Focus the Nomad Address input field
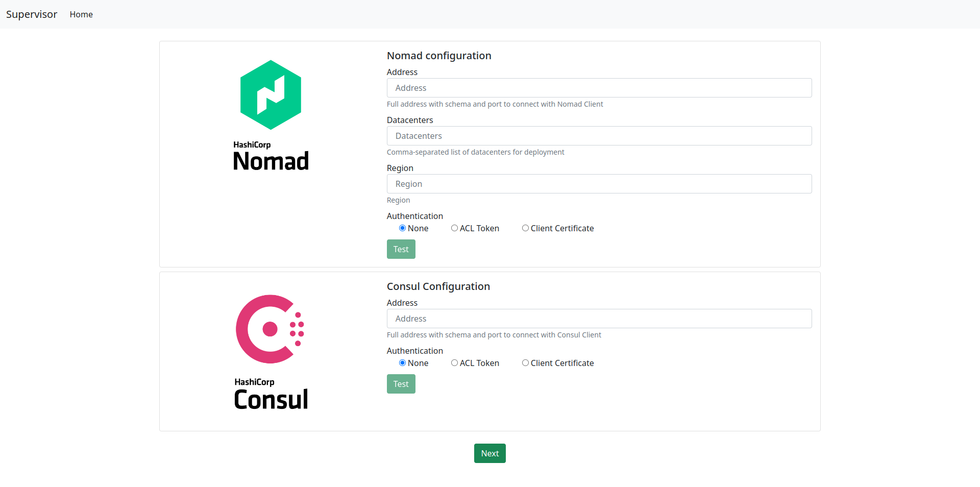Screen dimensions: 980x487 pos(599,88)
